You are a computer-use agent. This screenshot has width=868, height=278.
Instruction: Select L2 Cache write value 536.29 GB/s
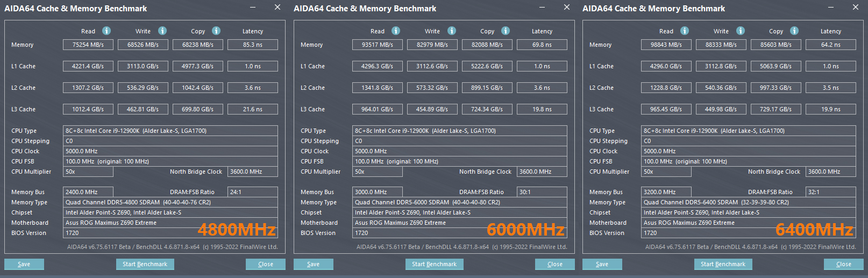pos(143,88)
